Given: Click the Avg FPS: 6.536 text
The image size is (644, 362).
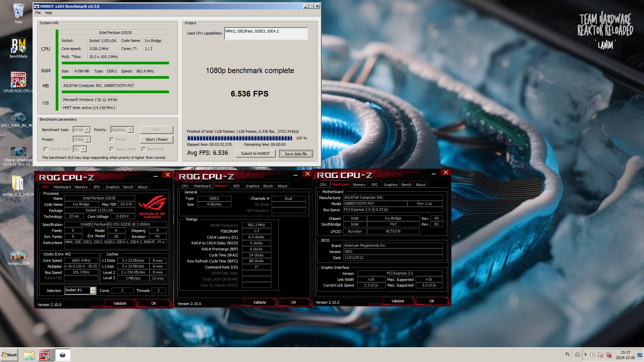Looking at the screenshot, I should [x=207, y=153].
